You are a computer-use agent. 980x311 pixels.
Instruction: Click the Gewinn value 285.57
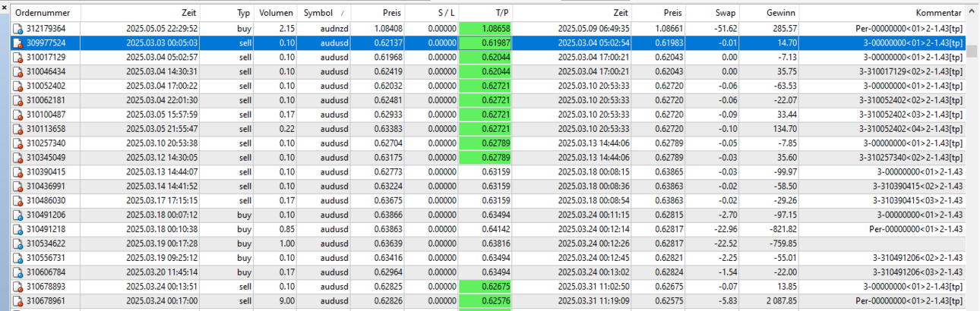[784, 28]
